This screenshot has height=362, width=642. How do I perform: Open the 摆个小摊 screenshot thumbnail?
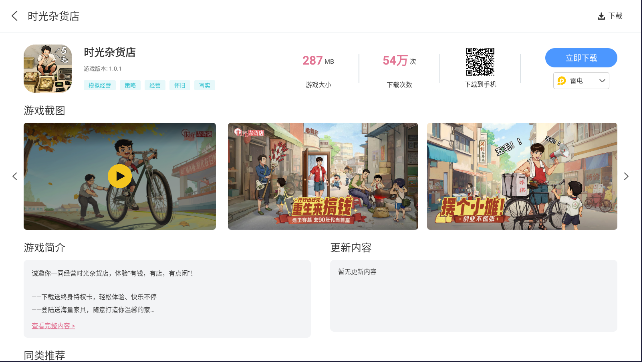coord(522,176)
